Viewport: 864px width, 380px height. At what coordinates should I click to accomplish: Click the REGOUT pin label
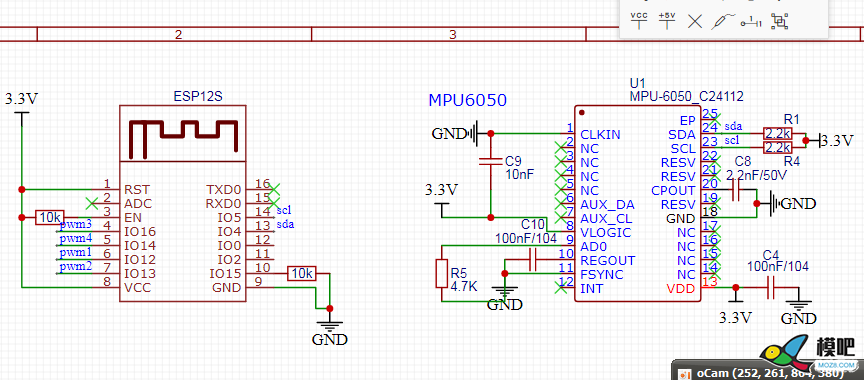607,260
